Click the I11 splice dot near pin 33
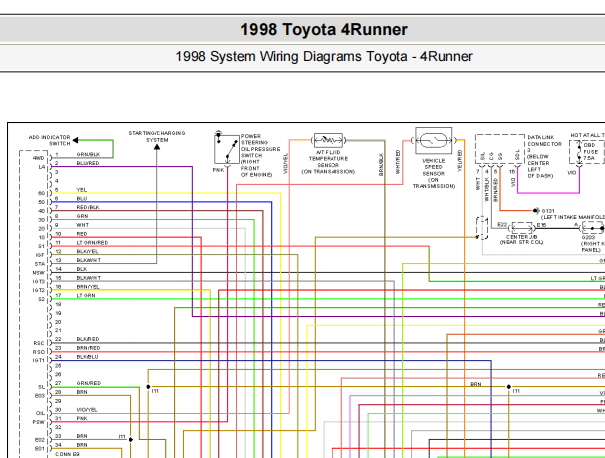 point(131,439)
